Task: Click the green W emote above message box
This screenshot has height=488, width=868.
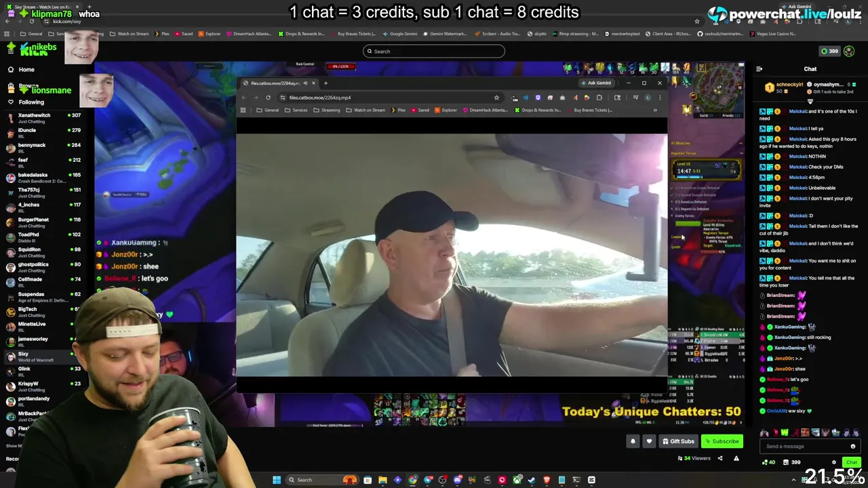Action: pos(785,432)
